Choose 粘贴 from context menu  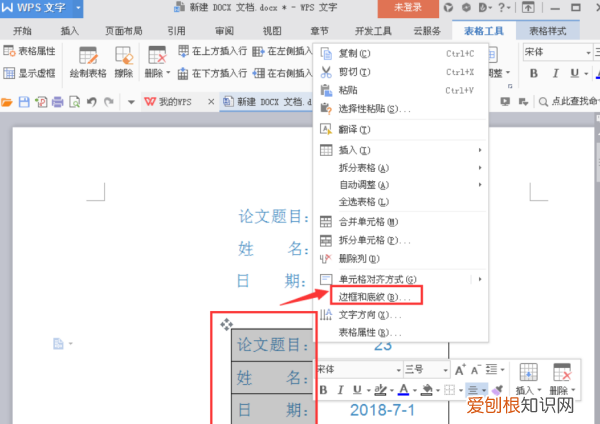401,90
